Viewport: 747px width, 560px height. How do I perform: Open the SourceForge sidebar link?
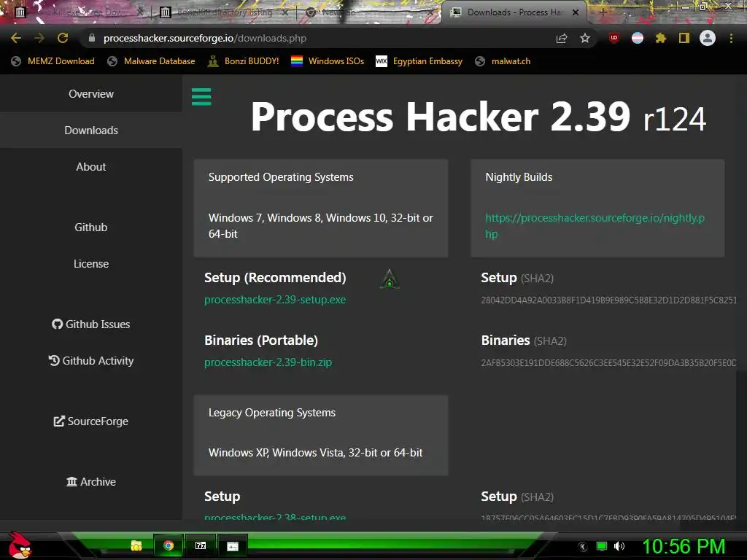pyautogui.click(x=91, y=421)
